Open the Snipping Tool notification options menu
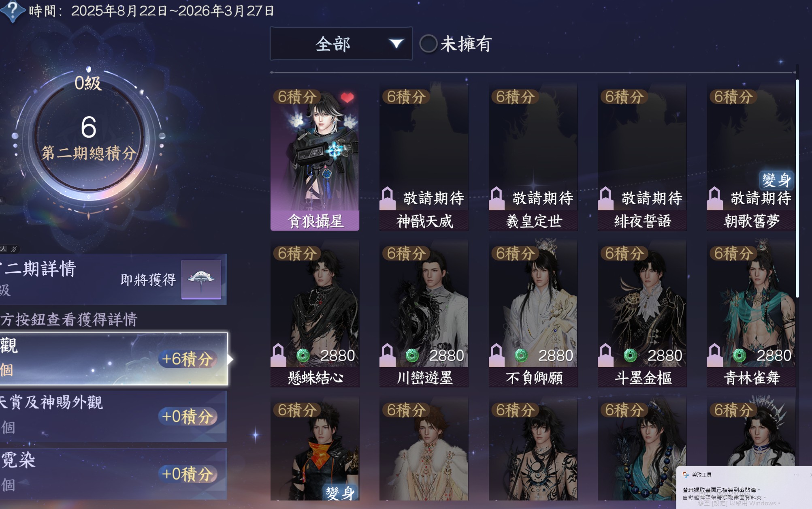Image resolution: width=812 pixels, height=509 pixels. (796, 475)
